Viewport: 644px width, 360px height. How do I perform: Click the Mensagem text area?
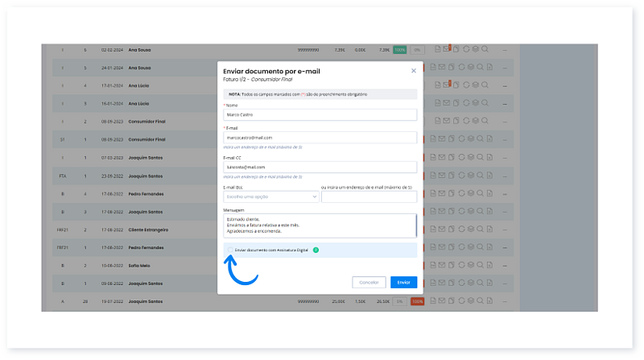coord(320,225)
